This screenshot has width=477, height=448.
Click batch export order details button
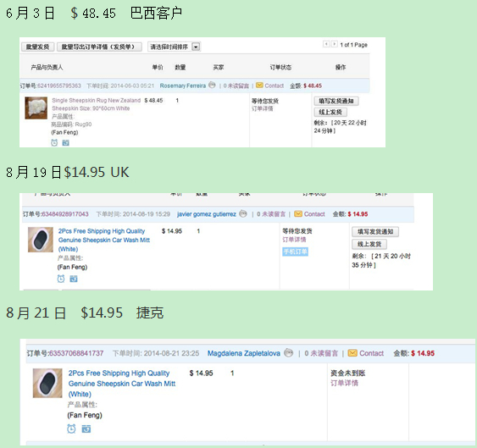[99, 47]
